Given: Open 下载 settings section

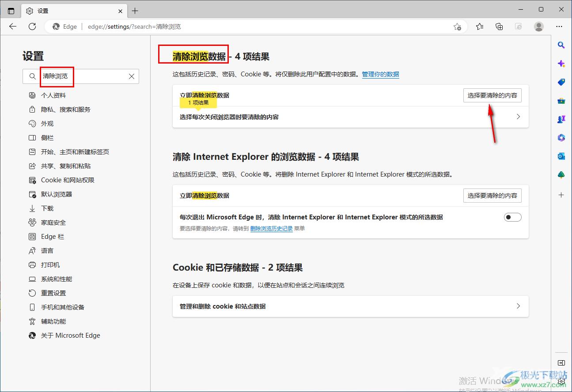Looking at the screenshot, I should (x=47, y=208).
